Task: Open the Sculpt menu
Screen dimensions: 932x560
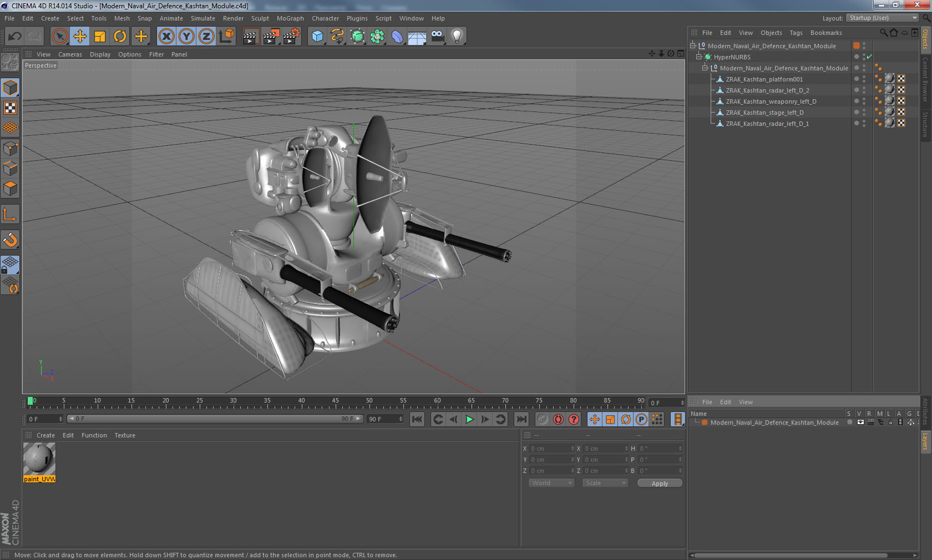Action: coord(260,18)
